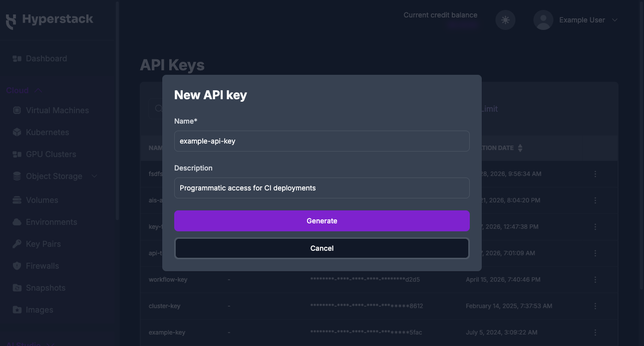The image size is (644, 346).
Task: Click masked key ending in d2d5
Action: [x=365, y=280]
